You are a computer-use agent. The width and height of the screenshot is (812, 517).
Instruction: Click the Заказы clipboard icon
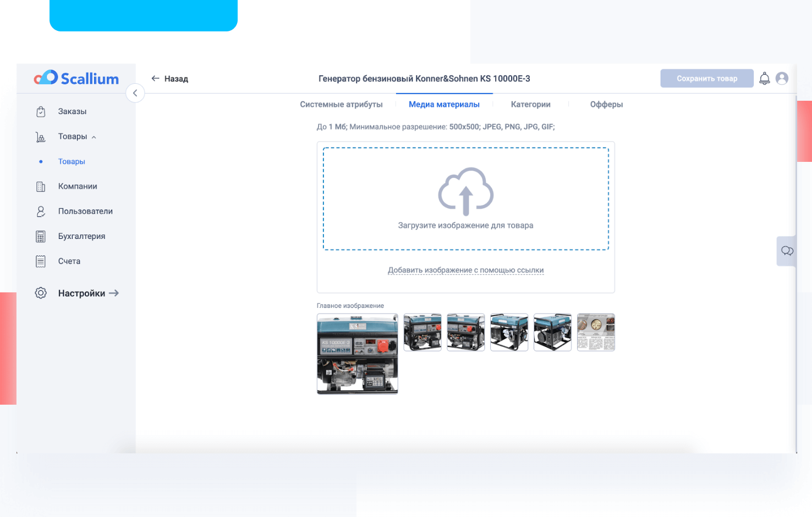click(41, 112)
